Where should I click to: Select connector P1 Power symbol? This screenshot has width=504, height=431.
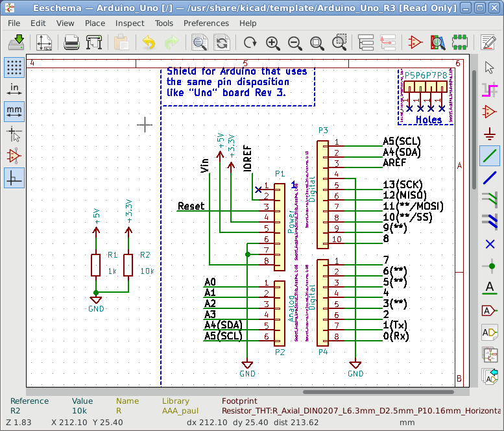pos(280,227)
